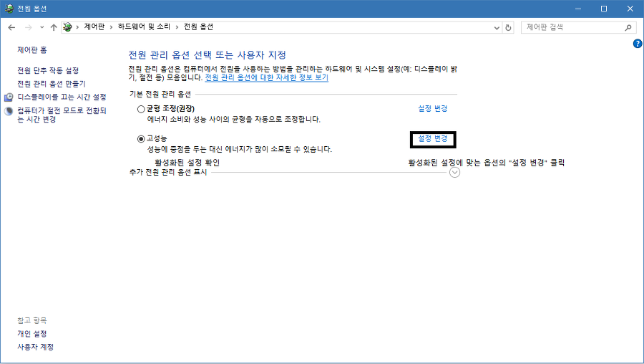Open the address bar history dropdown arrow
644x364 pixels.
pyautogui.click(x=497, y=27)
